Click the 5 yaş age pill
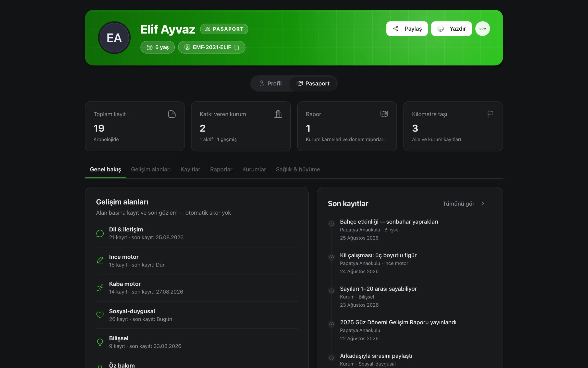588x368 pixels. (x=158, y=47)
